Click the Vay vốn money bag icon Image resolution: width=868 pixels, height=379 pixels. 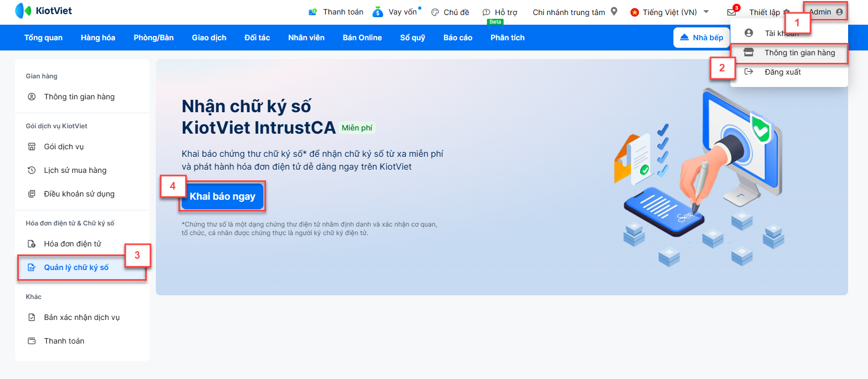[378, 12]
